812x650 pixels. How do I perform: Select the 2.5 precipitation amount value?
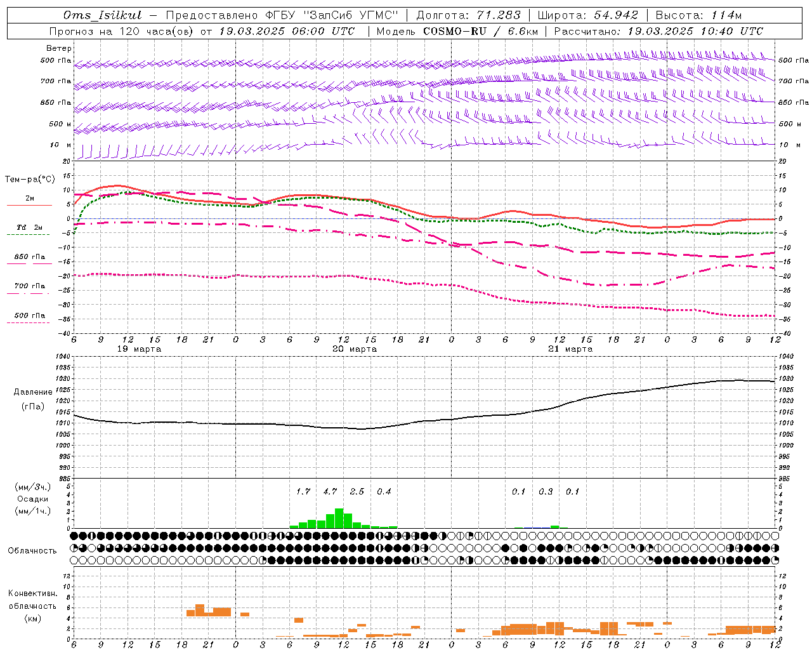pos(357,492)
